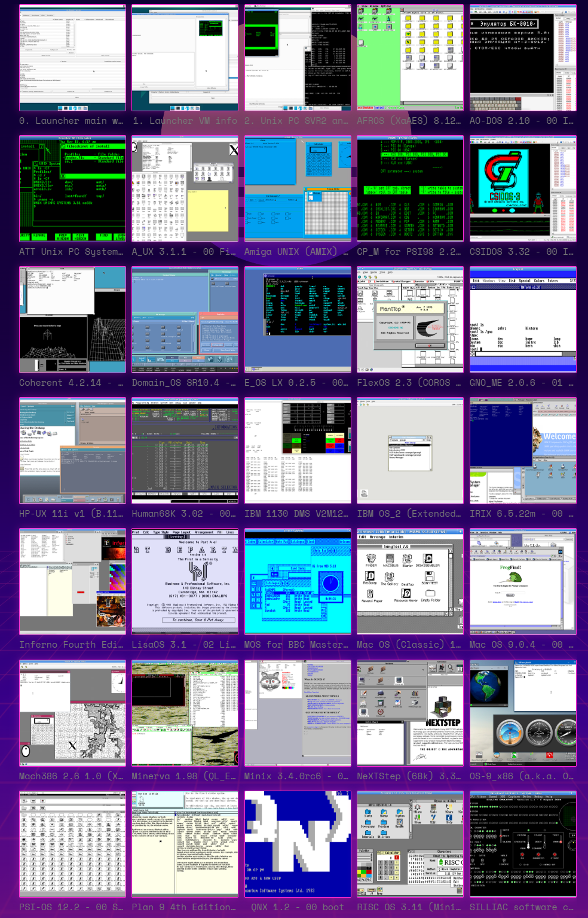The height and width of the screenshot is (918, 588).
Task: Open the Inferno Fourth Edition thumbnail
Action: tap(72, 582)
